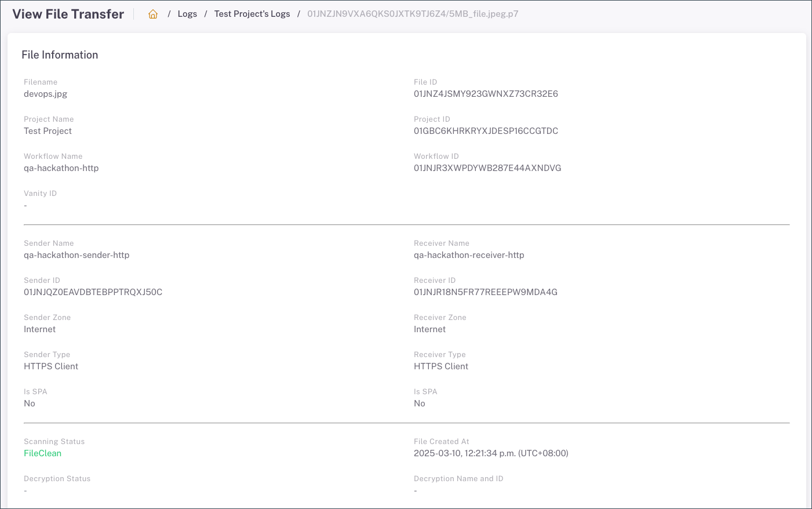
Task: Go to Test Project's Logs breadcrumb
Action: 252,14
